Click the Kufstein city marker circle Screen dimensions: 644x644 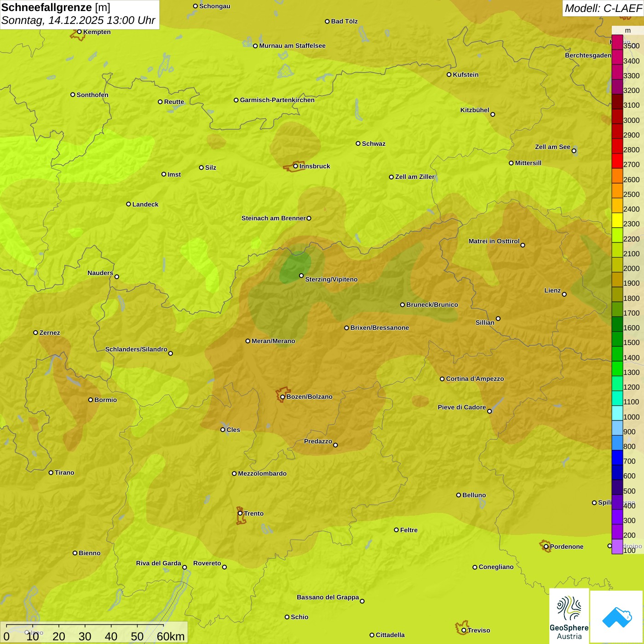(x=449, y=75)
